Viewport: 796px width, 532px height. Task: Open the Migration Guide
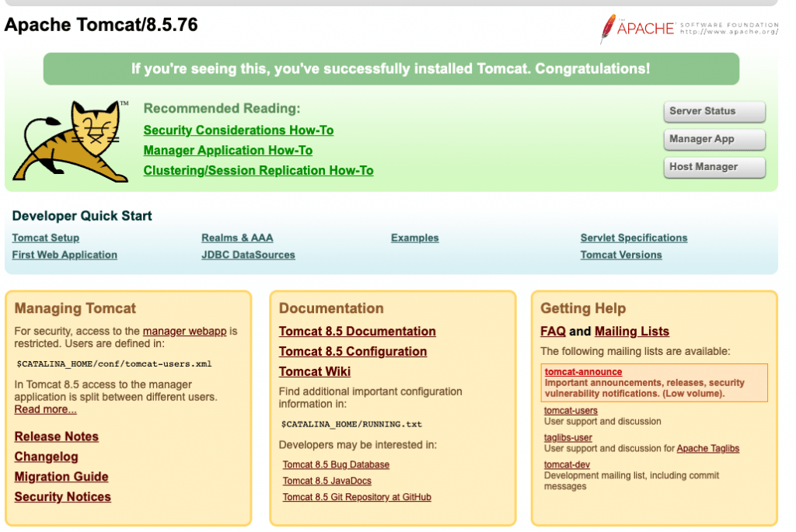[61, 477]
